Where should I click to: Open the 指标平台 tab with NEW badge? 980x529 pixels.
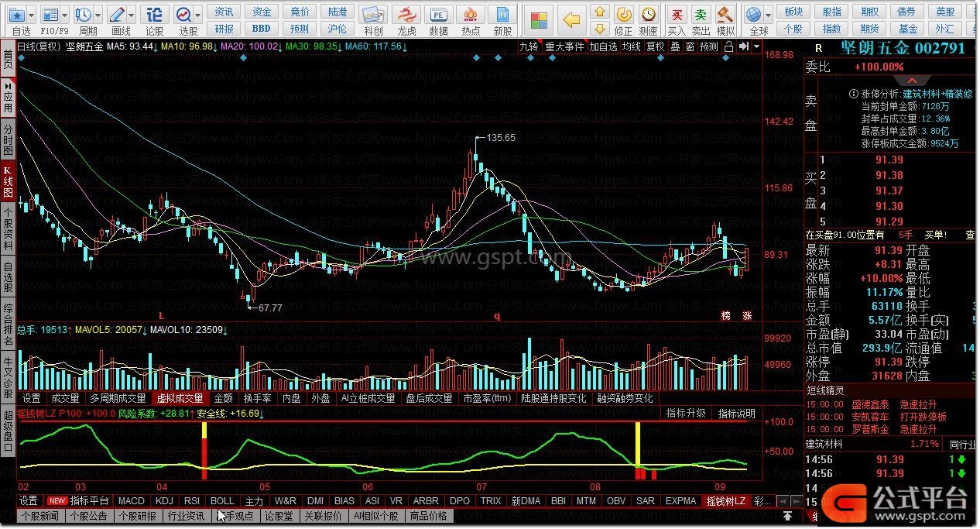coord(79,501)
